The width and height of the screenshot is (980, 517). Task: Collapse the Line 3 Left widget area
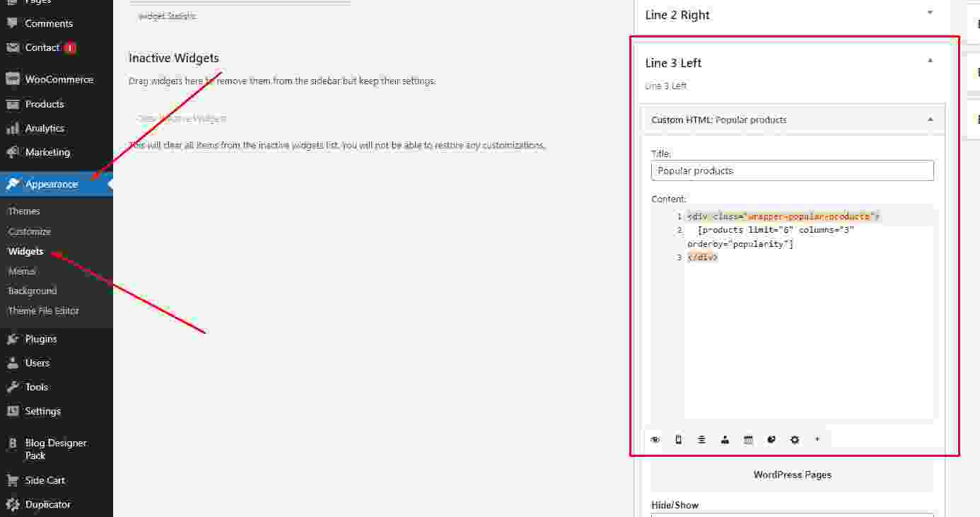[930, 62]
